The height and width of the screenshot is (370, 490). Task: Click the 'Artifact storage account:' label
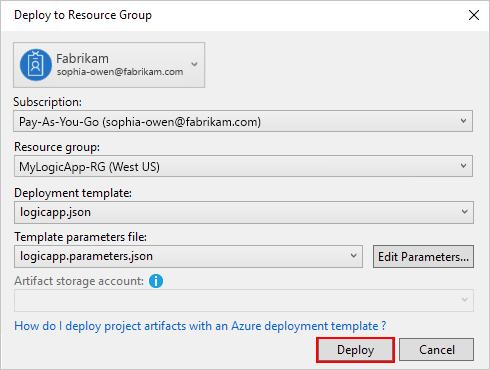[x=79, y=281]
